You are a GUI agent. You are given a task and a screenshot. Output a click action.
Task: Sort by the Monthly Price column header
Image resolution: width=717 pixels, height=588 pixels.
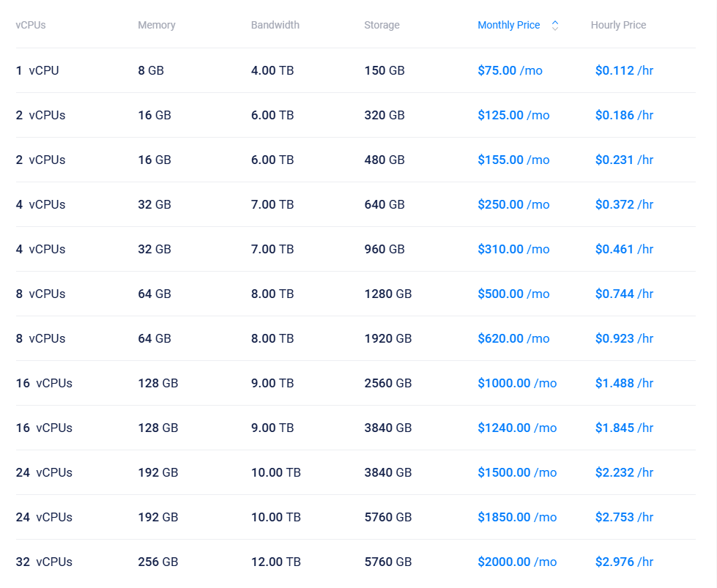[509, 25]
